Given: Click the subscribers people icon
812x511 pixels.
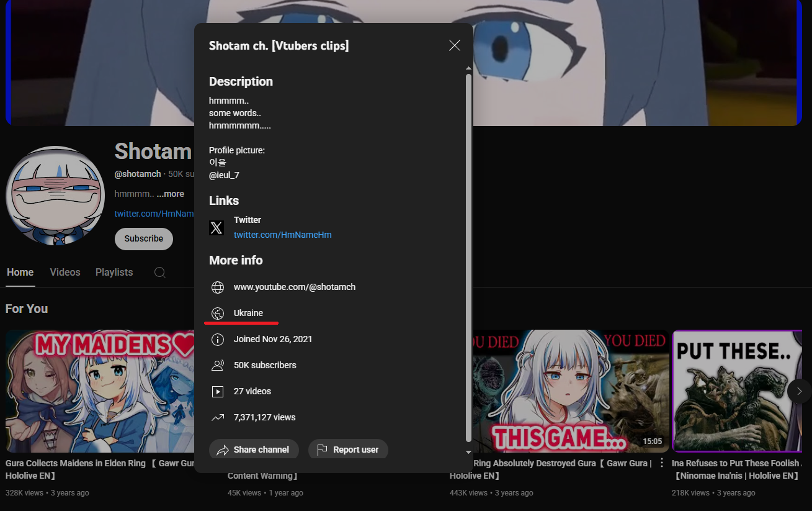Looking at the screenshot, I should 218,365.
